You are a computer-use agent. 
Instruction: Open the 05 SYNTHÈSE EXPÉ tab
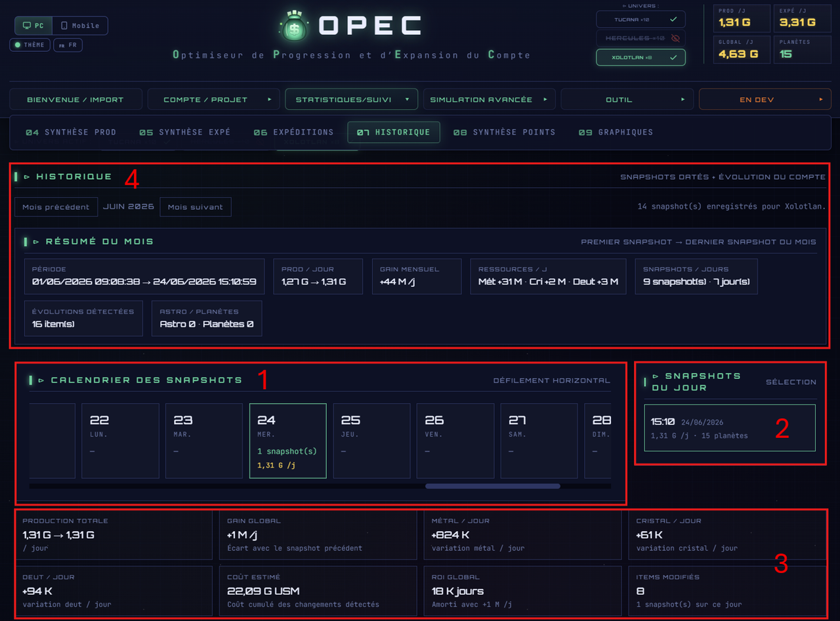coord(185,132)
